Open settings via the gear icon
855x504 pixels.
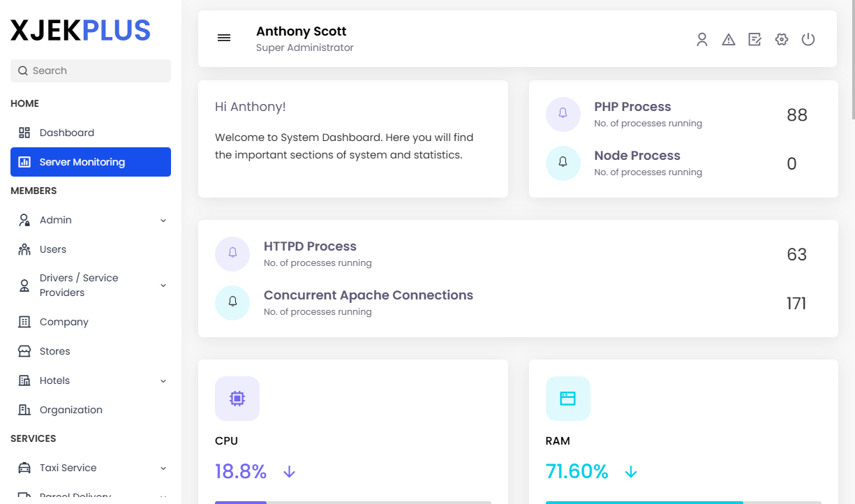coord(781,39)
